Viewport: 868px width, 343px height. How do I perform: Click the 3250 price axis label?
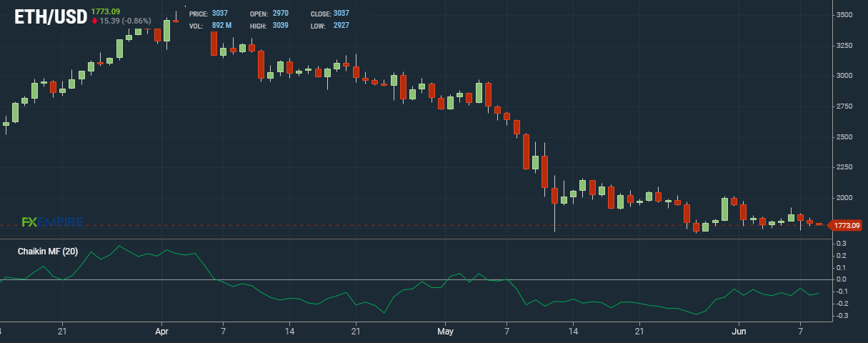coord(844,46)
